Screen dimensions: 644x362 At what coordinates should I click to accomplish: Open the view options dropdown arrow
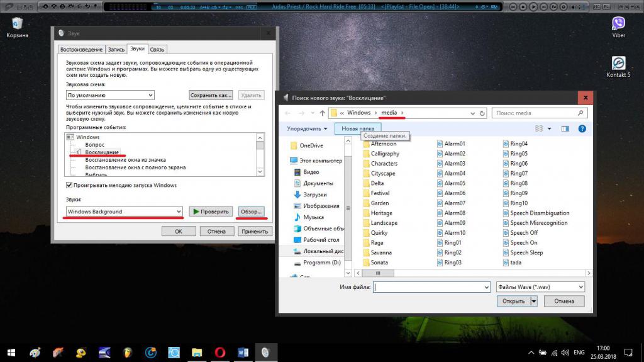tap(549, 129)
